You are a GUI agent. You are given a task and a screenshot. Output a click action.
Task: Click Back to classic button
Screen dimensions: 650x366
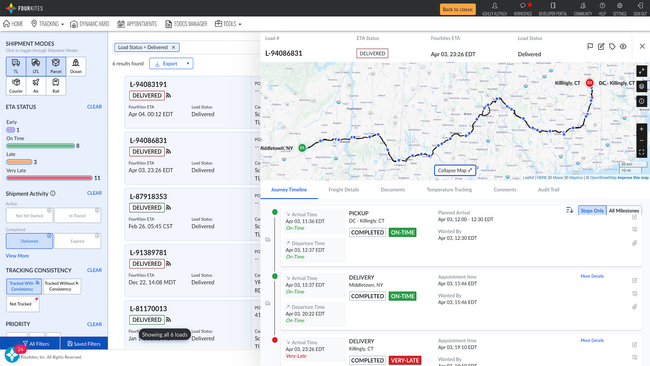click(458, 9)
